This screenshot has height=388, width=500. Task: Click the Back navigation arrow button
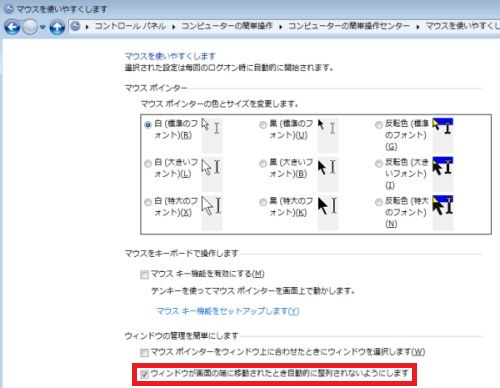pyautogui.click(x=12, y=27)
